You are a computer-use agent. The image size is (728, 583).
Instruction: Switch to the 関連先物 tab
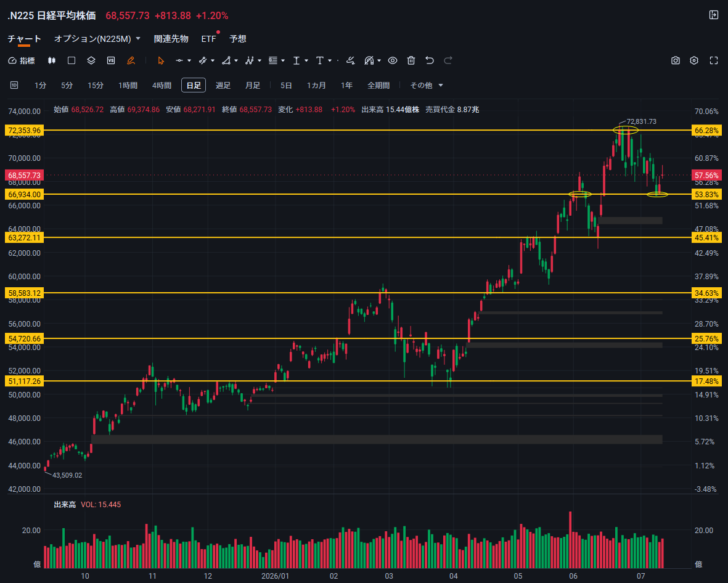point(171,39)
